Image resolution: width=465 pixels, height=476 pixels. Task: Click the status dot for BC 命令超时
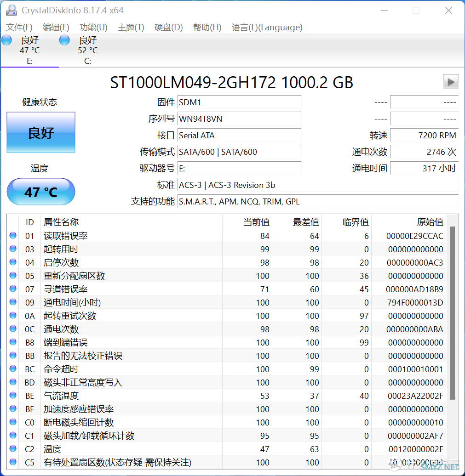click(13, 368)
